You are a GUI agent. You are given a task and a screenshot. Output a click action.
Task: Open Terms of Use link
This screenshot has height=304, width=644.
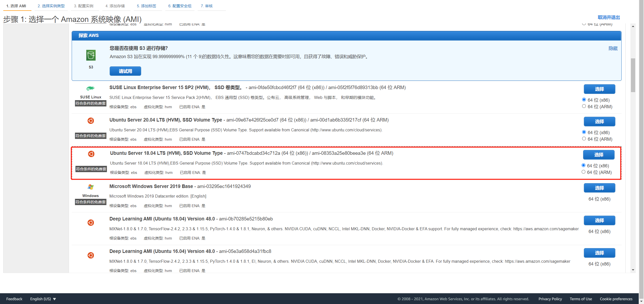pos(581,299)
